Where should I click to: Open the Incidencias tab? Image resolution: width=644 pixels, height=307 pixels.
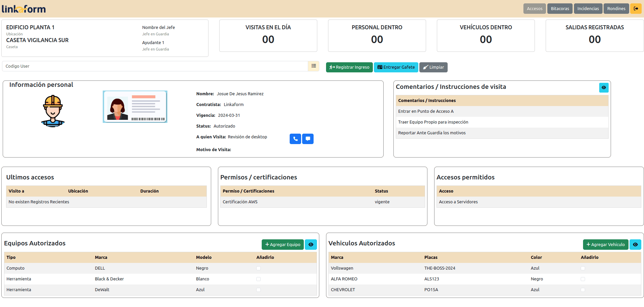(x=588, y=8)
